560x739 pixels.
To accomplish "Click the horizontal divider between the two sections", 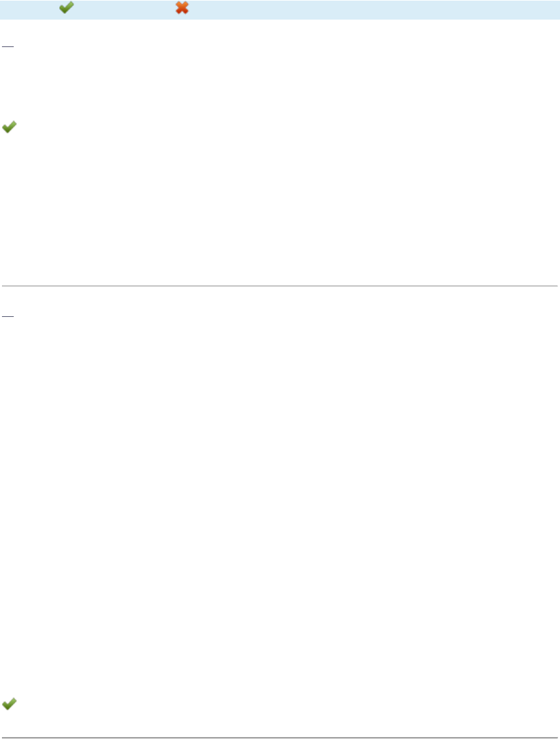I will coord(280,286).
